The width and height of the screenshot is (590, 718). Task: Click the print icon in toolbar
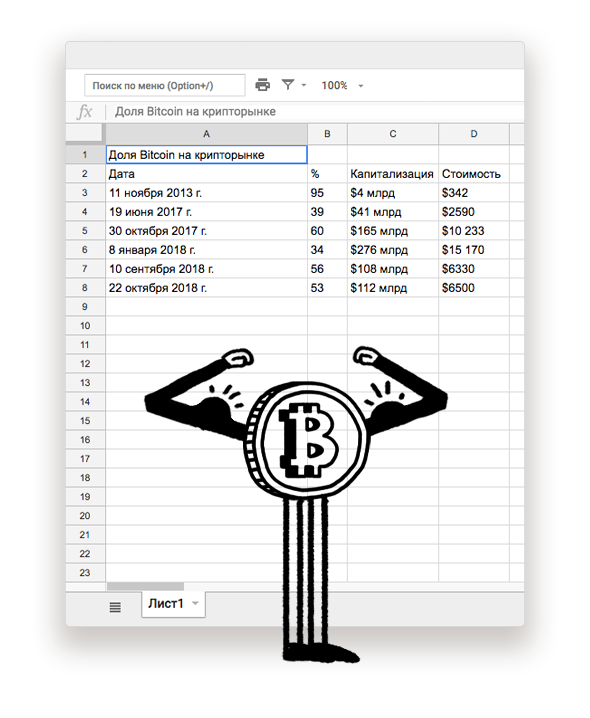coord(262,85)
